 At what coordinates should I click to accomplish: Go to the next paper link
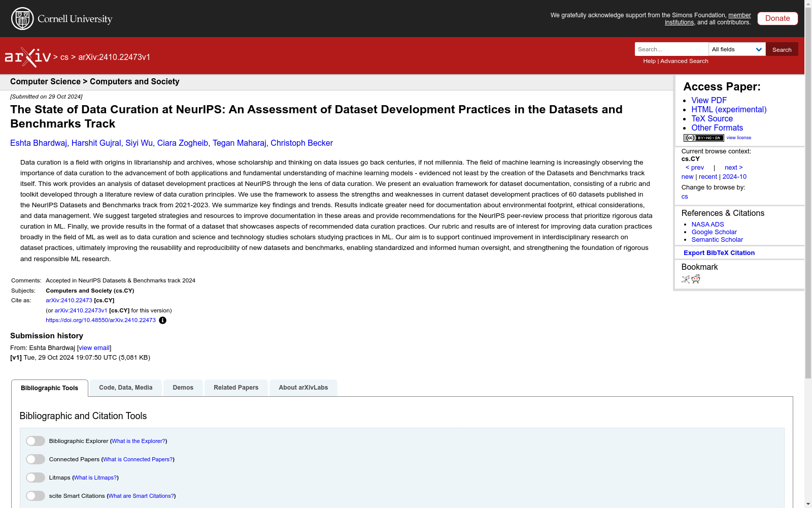(x=734, y=168)
